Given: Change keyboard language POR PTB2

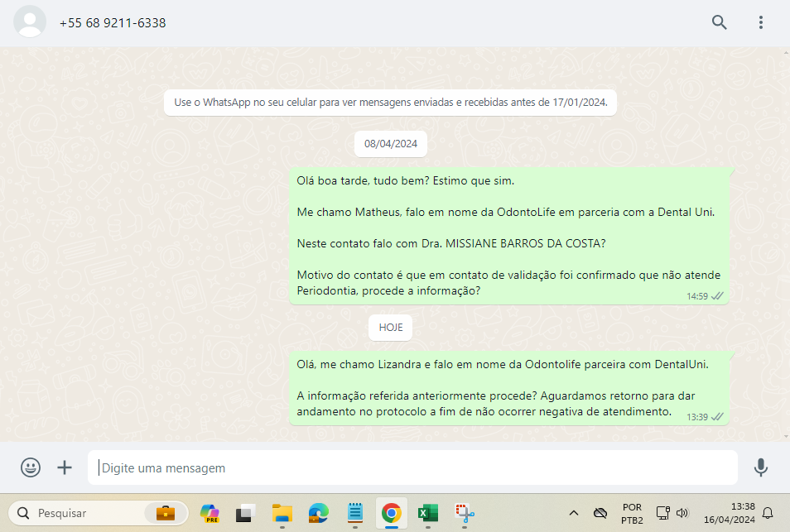Looking at the screenshot, I should point(632,513).
